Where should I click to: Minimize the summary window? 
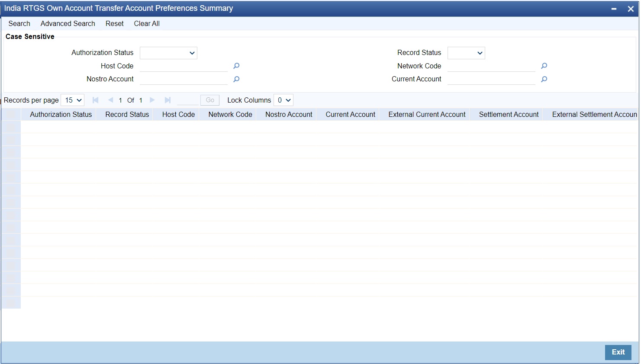[614, 9]
